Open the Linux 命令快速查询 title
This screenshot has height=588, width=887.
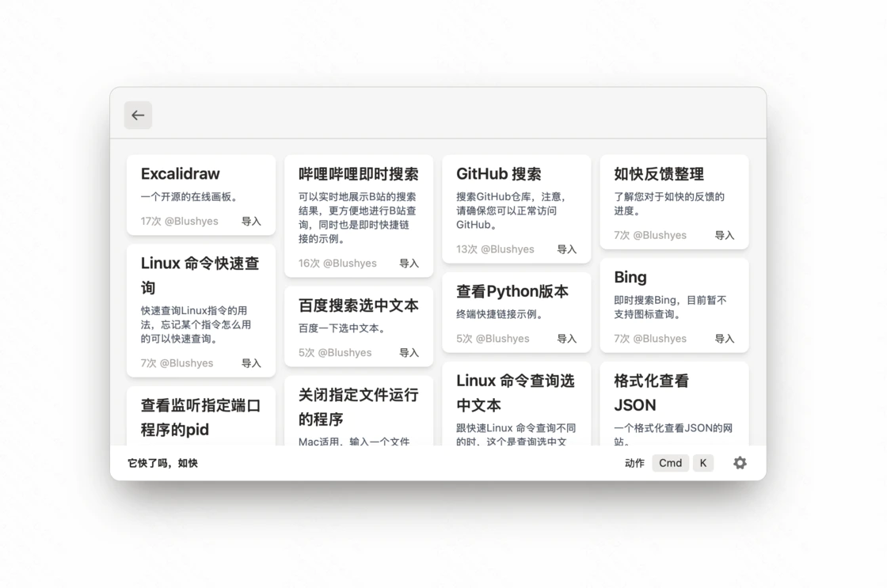tap(200, 275)
